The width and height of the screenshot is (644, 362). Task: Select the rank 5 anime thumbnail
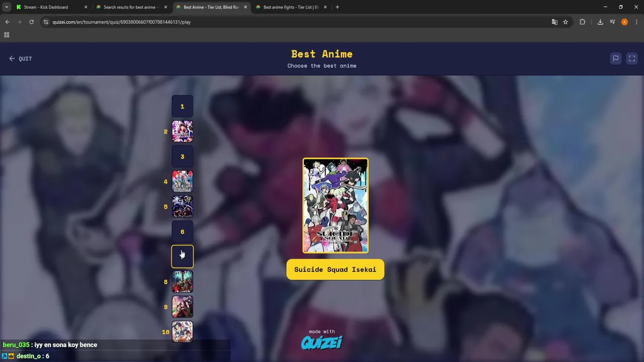click(182, 207)
